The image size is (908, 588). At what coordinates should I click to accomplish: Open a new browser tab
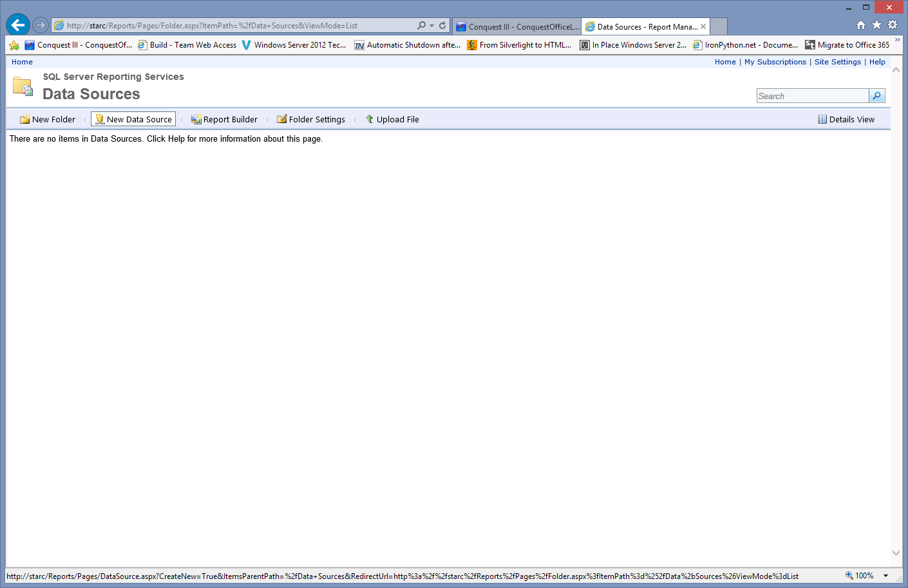coord(719,26)
